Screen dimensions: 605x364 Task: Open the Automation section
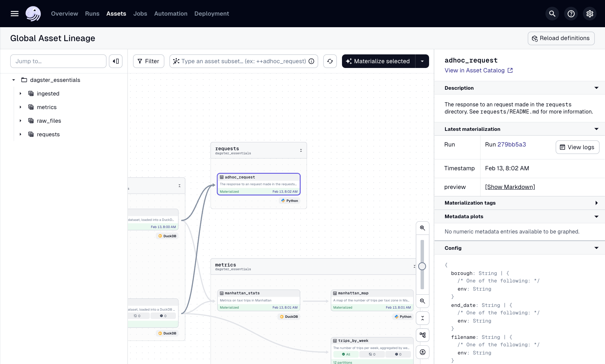170,14
